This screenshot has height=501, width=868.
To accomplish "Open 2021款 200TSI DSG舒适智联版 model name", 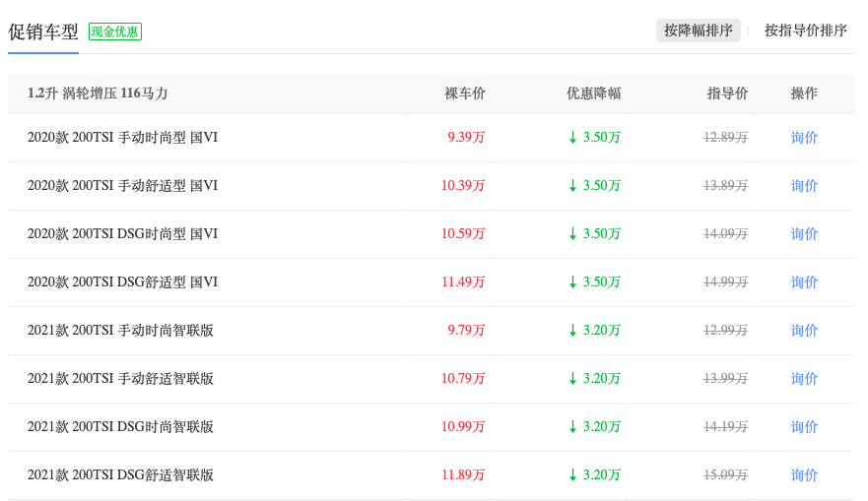I will pos(120,475).
